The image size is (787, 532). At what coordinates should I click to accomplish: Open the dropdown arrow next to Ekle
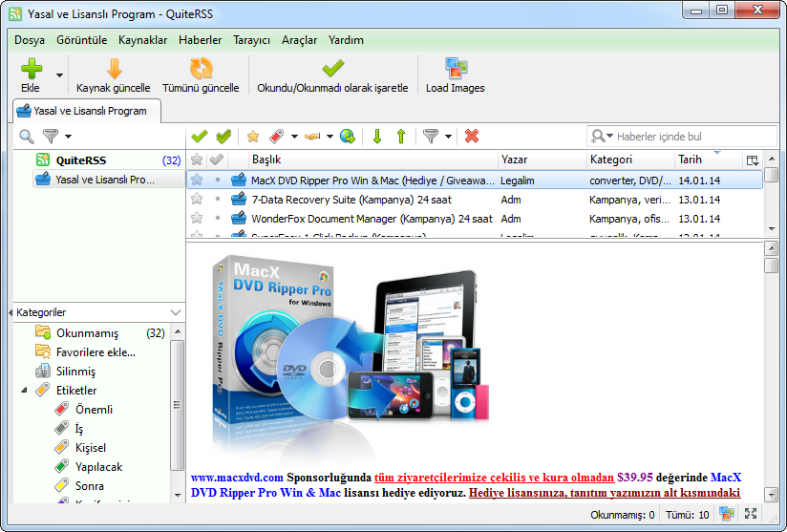point(59,74)
